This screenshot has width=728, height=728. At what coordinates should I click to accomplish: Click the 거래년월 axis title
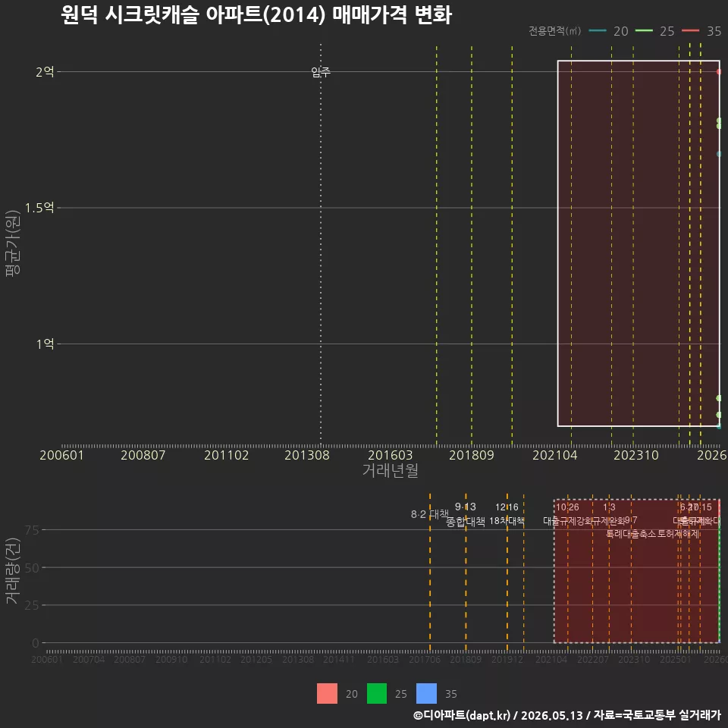(x=390, y=470)
